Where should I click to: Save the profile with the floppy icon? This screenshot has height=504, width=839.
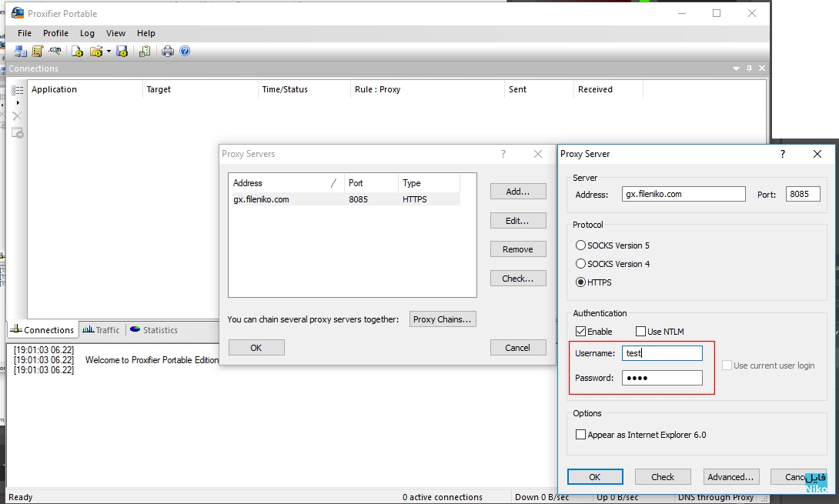coord(122,52)
